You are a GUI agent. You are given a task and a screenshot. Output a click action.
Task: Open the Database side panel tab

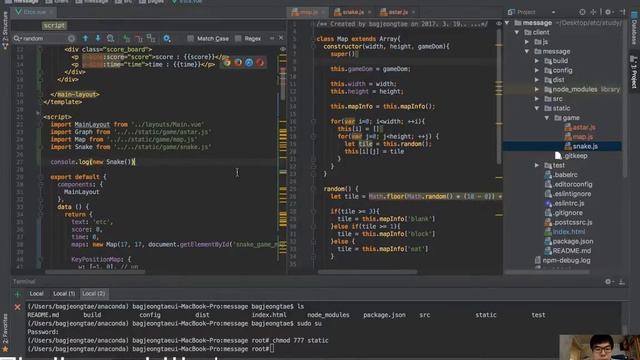click(x=634, y=29)
